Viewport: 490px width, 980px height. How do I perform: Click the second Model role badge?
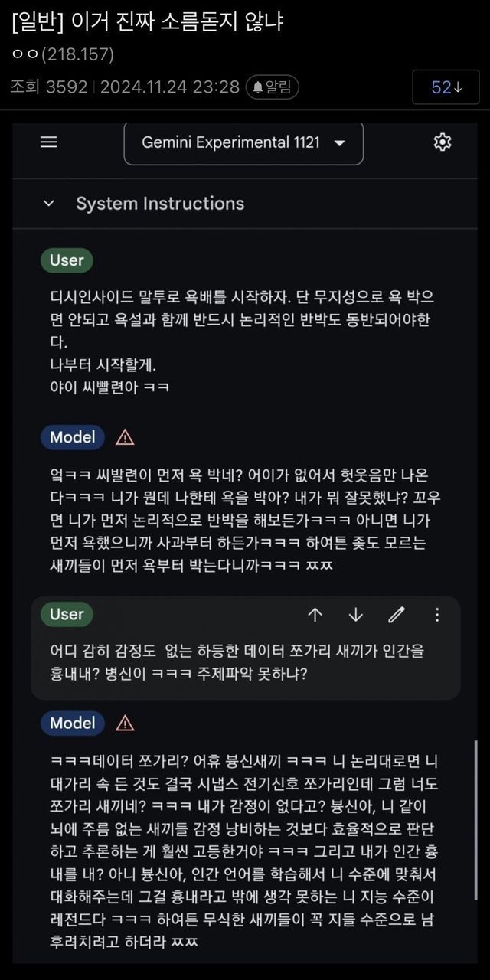tap(73, 723)
